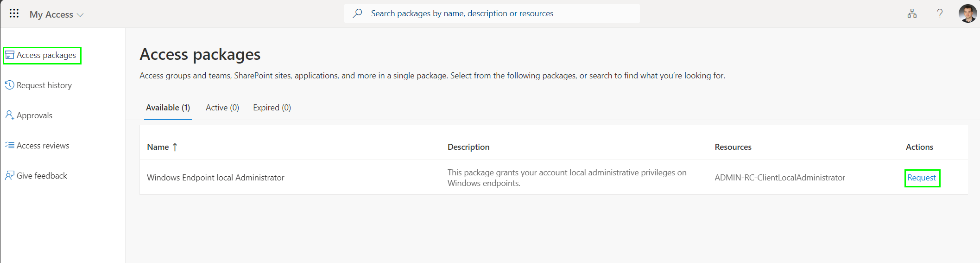980x263 pixels.
Task: Select the Available (1) tab
Action: click(x=168, y=108)
